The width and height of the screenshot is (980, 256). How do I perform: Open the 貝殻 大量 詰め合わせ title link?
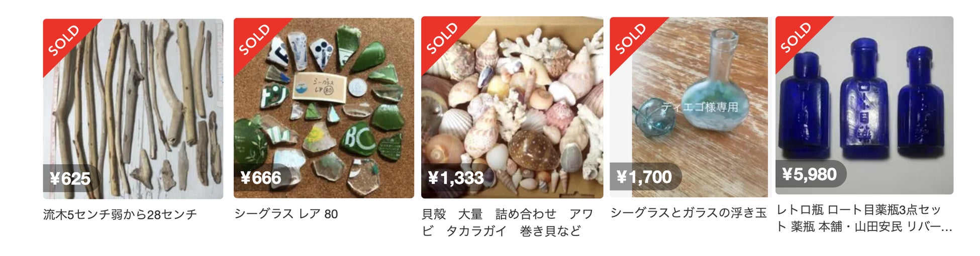(x=508, y=222)
